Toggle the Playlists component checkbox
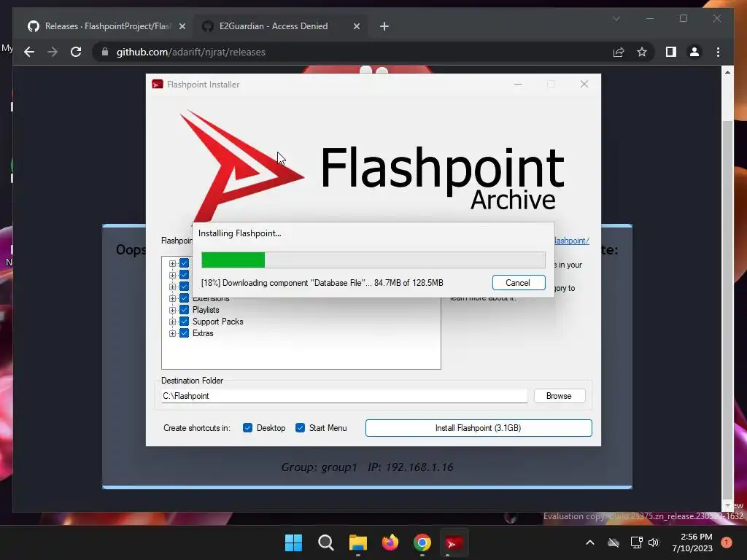This screenshot has height=560, width=747. coord(185,310)
